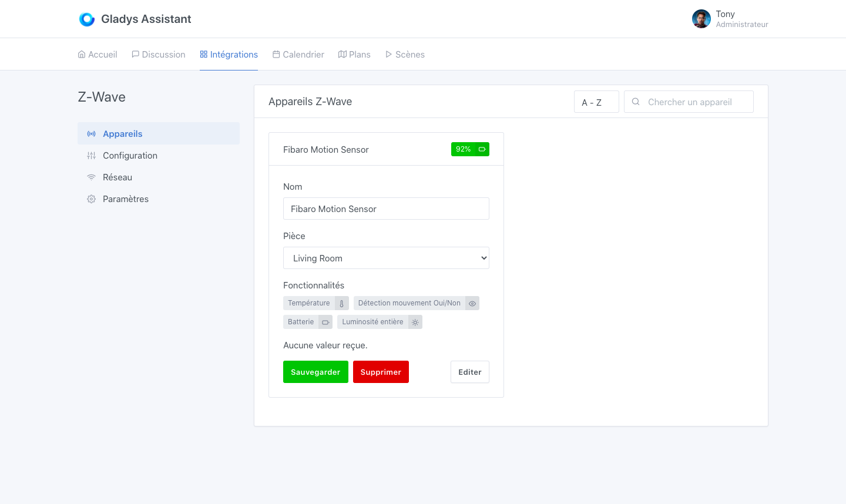Image resolution: width=846 pixels, height=504 pixels.
Task: Click the Tony Administrateur profile name
Action: [742, 19]
